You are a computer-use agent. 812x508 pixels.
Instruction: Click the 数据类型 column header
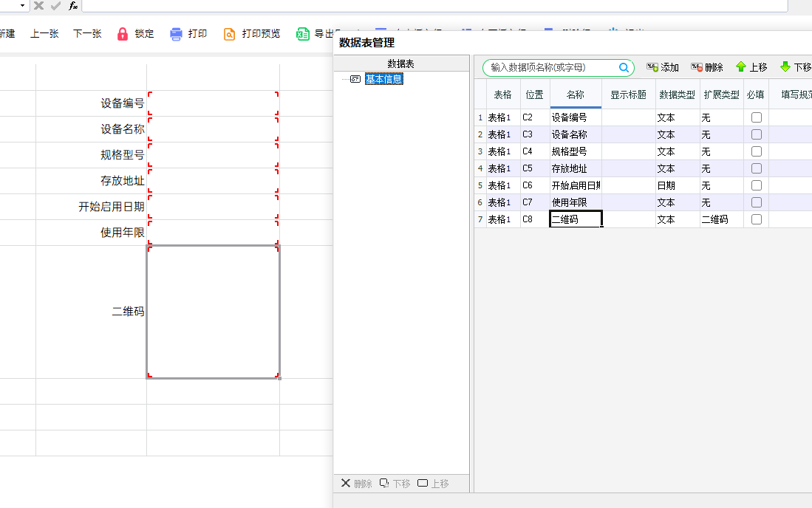pos(678,95)
